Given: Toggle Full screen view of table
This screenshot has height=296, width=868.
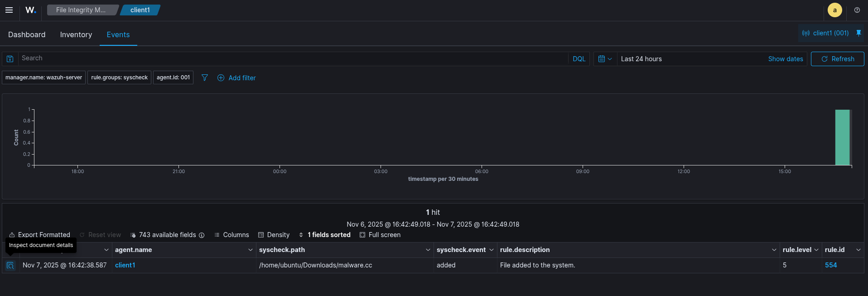Looking at the screenshot, I should click(380, 235).
